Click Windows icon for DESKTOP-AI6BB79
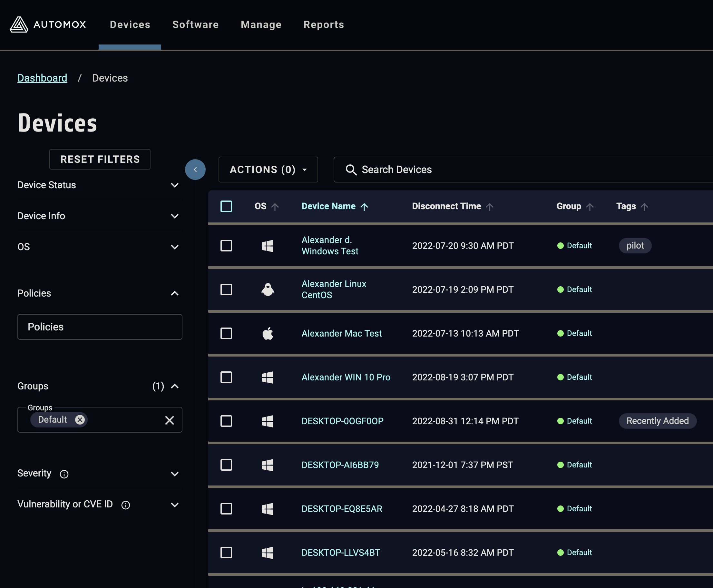This screenshot has height=588, width=713. point(268,465)
